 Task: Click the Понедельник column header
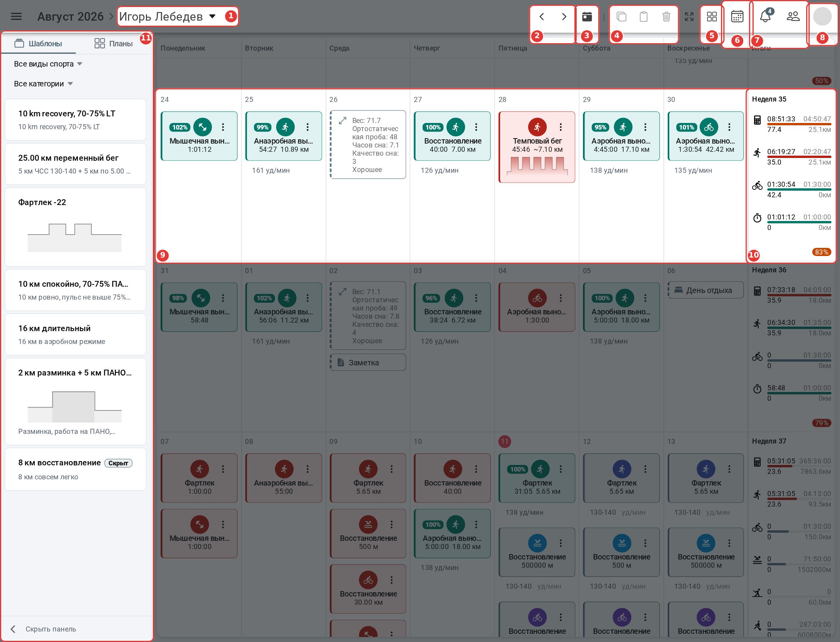click(183, 48)
